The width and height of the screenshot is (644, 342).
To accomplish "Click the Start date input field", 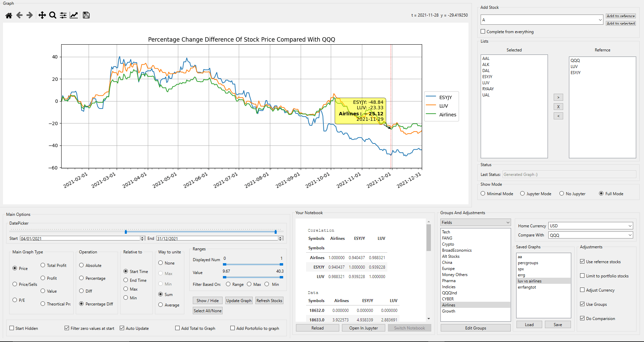I will point(80,238).
